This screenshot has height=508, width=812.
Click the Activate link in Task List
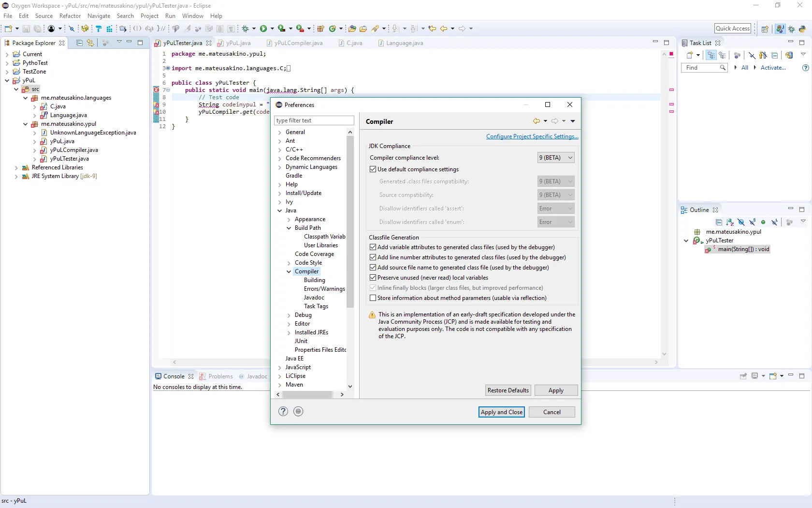click(773, 68)
